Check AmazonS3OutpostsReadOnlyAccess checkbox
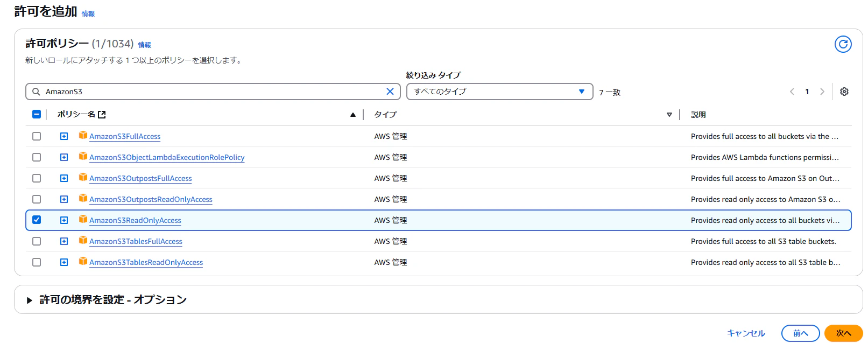This screenshot has width=868, height=343. (37, 199)
